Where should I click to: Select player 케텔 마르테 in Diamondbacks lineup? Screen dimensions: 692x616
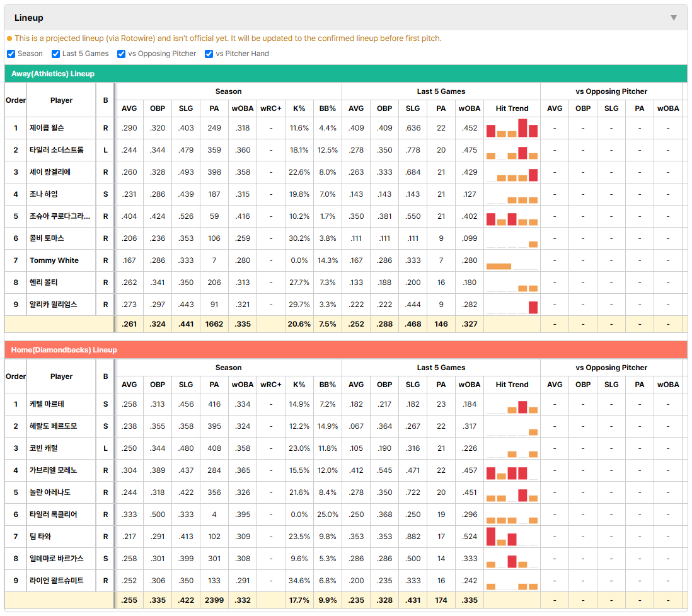coord(47,404)
